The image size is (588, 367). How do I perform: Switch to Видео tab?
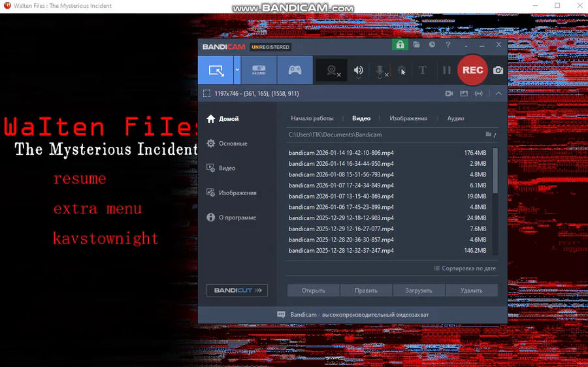(361, 118)
